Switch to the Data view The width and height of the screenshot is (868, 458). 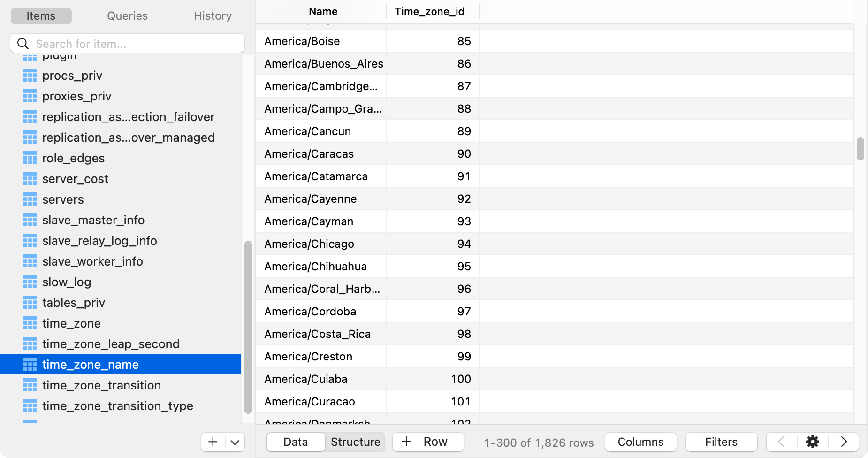click(x=296, y=442)
